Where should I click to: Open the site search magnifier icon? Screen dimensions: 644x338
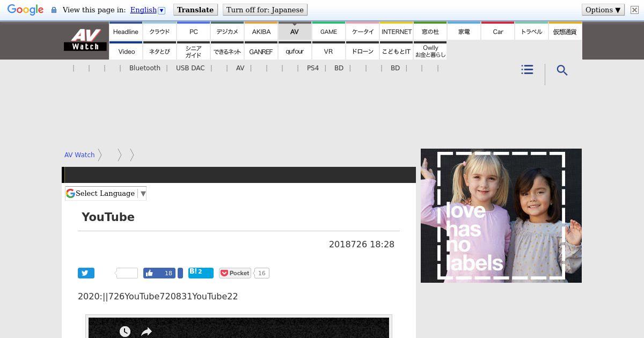(x=562, y=70)
